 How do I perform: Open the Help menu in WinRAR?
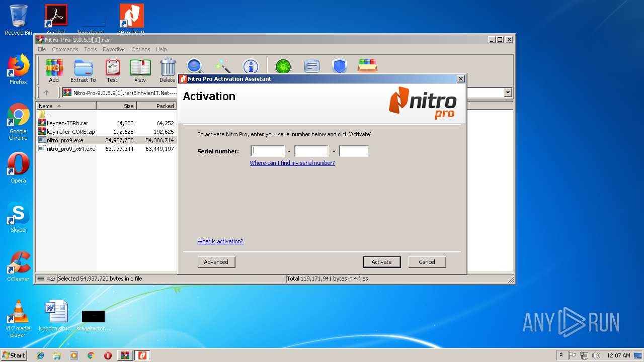(161, 49)
